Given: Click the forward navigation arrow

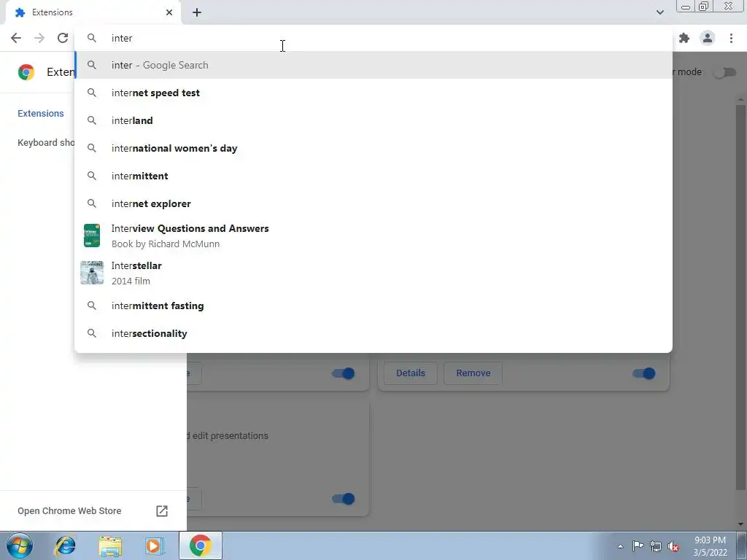Looking at the screenshot, I should tap(39, 38).
